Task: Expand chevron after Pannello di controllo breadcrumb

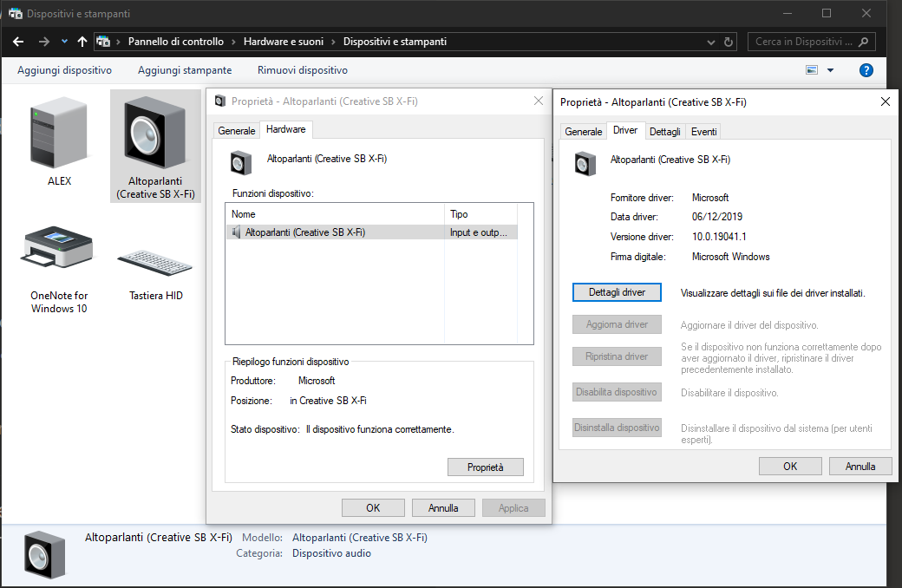Action: coord(233,42)
